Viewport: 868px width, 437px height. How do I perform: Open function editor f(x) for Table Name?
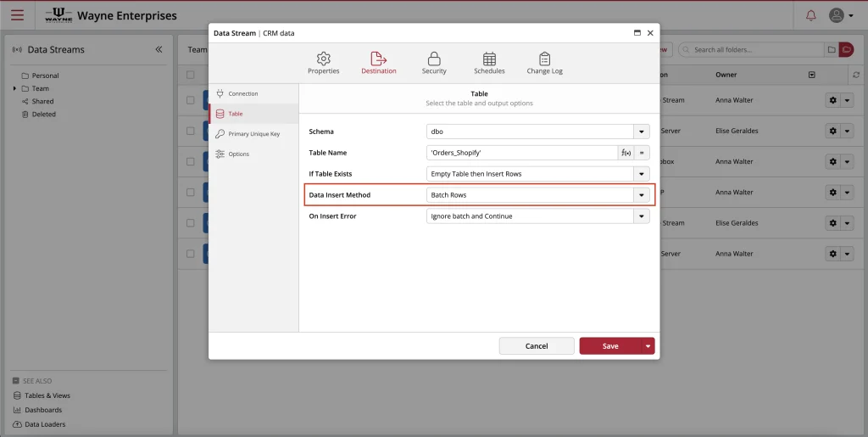[x=626, y=153]
